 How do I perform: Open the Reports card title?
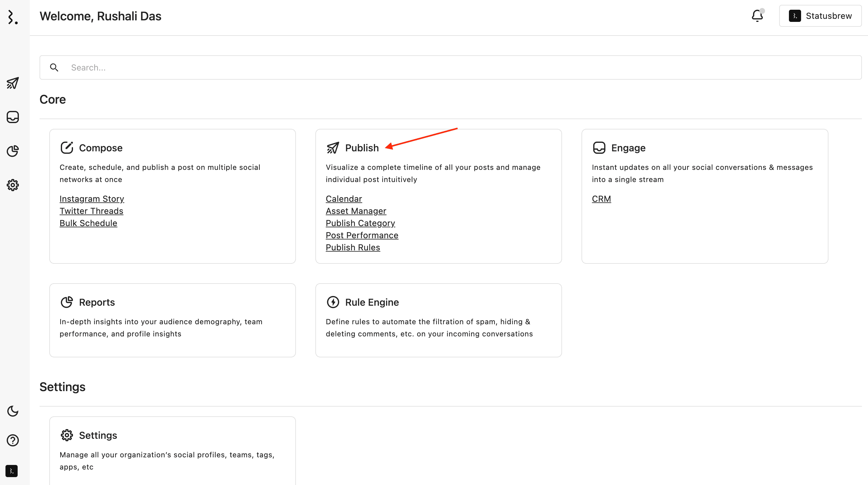click(97, 302)
